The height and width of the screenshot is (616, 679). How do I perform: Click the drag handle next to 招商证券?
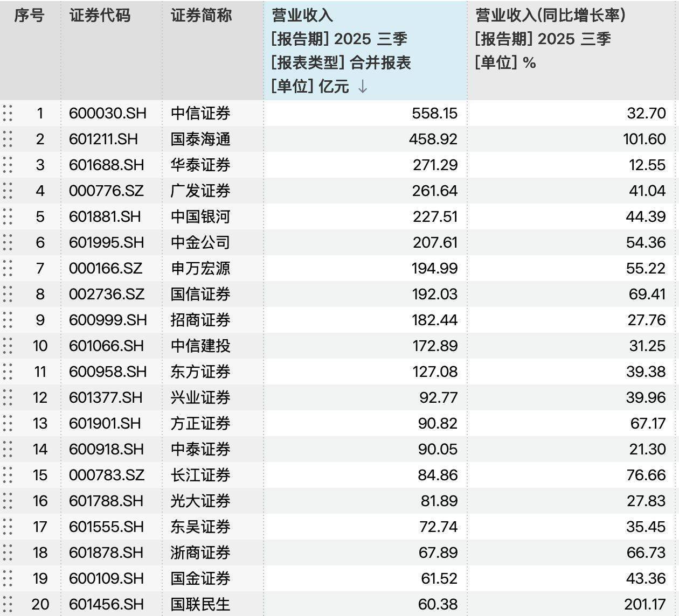8,320
